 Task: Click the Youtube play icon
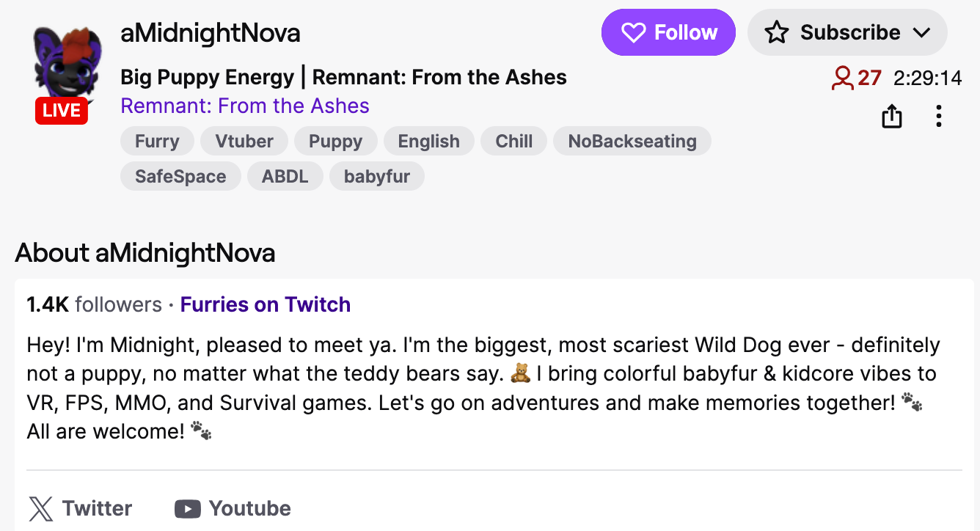[x=188, y=508]
